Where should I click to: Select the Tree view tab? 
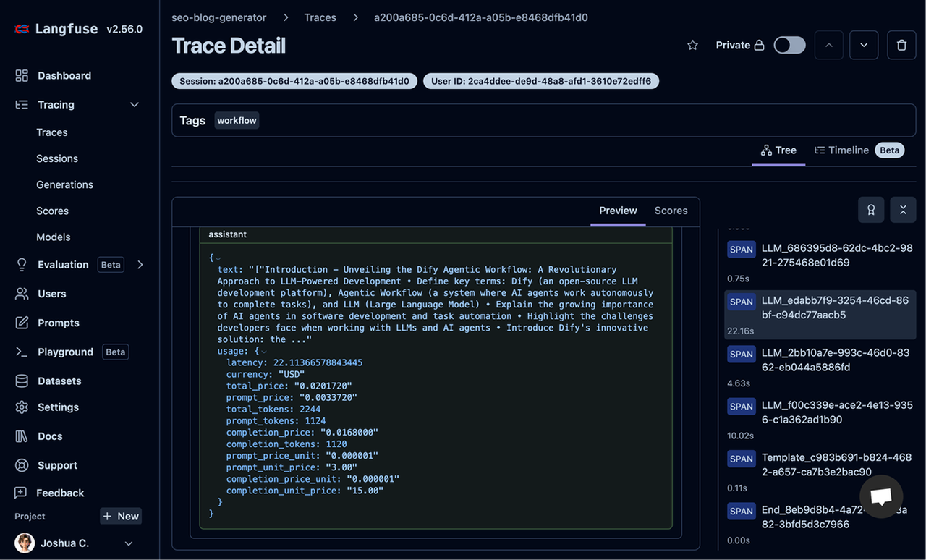click(x=778, y=150)
